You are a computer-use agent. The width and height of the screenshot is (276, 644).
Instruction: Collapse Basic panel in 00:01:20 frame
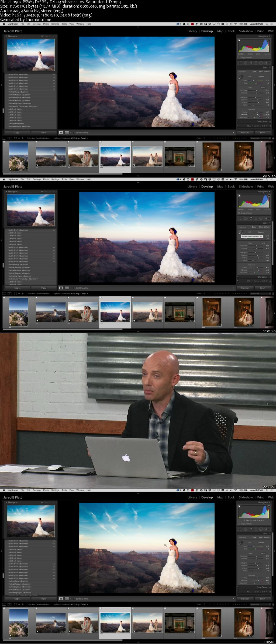click(x=270, y=68)
